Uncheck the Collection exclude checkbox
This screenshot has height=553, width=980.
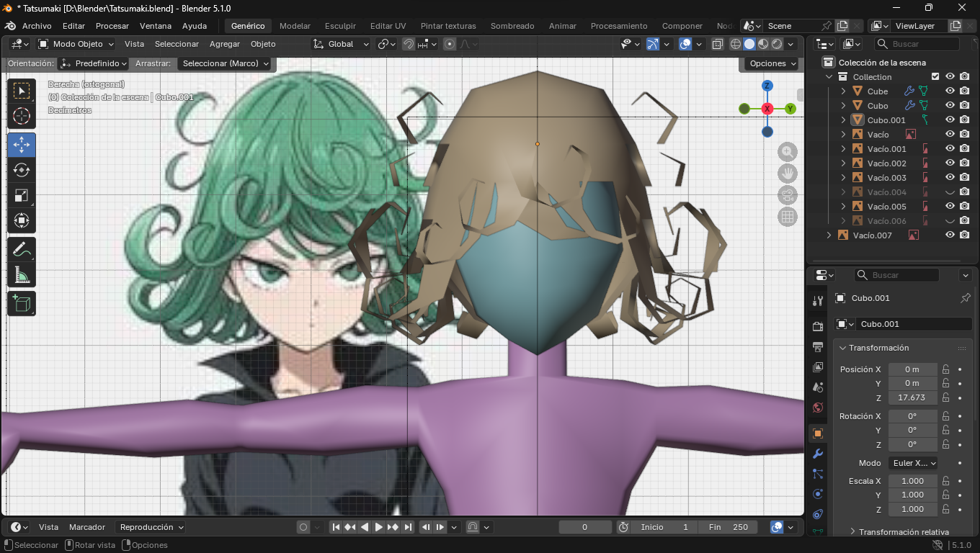click(935, 77)
